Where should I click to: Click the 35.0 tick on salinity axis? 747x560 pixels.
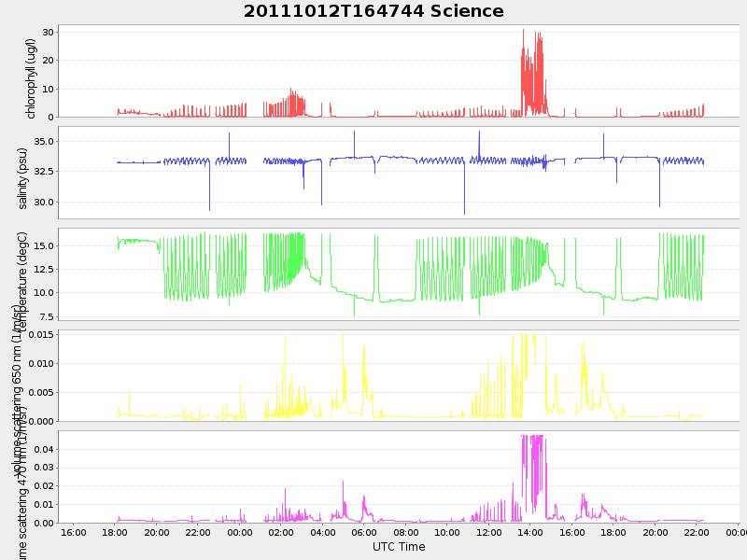tap(44, 142)
